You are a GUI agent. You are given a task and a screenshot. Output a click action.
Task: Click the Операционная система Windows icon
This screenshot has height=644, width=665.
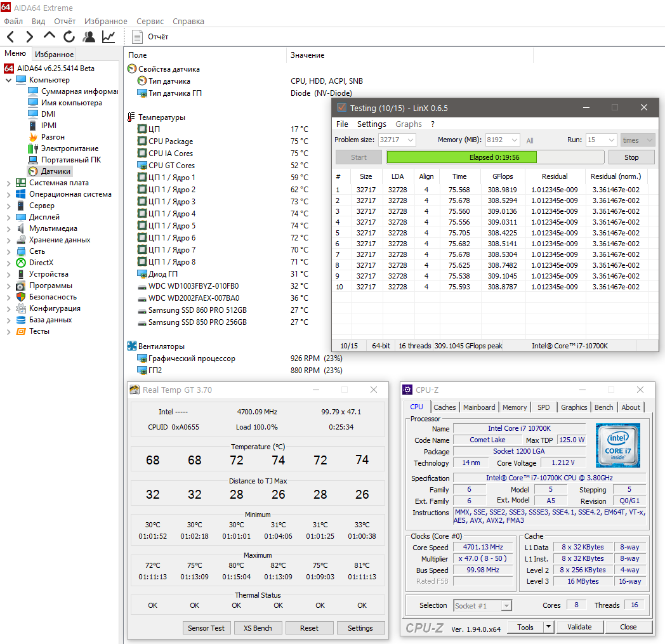tap(21, 194)
